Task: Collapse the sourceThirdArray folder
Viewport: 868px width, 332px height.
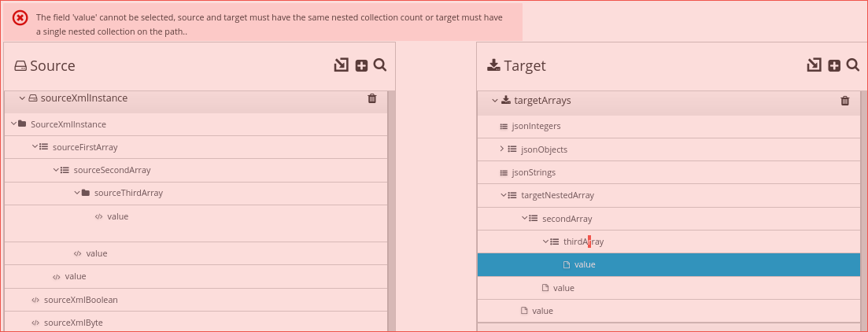Action: click(x=77, y=193)
